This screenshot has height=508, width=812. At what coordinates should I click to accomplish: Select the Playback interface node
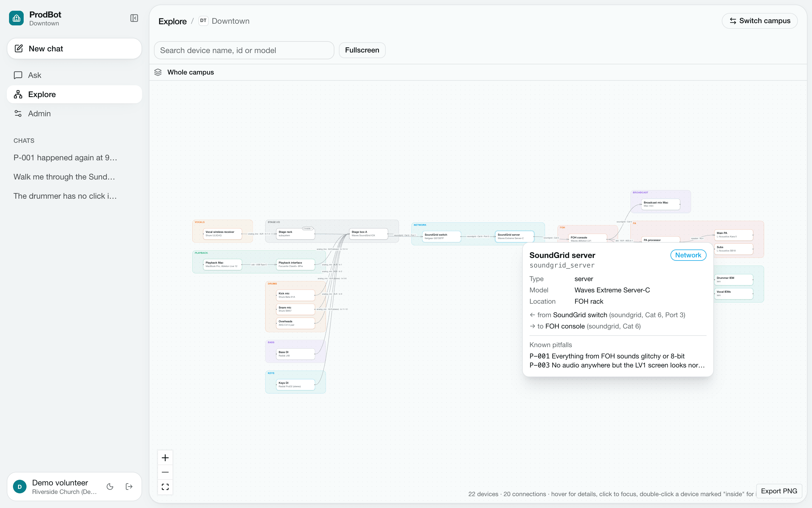click(295, 264)
